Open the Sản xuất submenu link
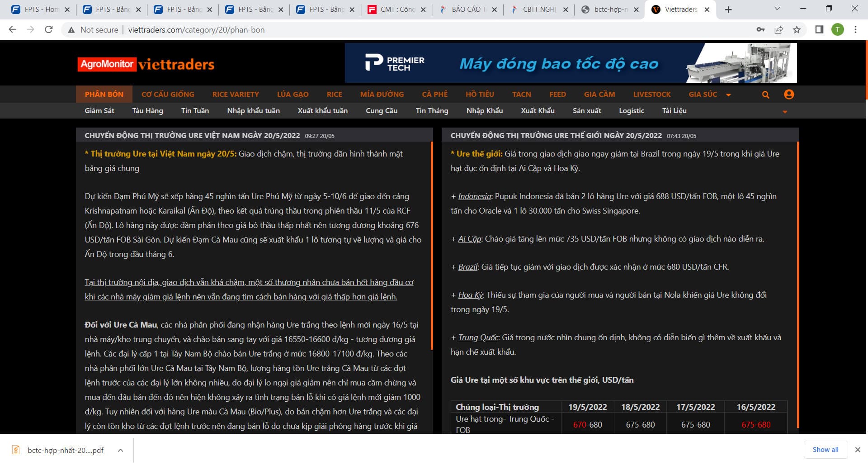The image size is (868, 466). coord(587,110)
